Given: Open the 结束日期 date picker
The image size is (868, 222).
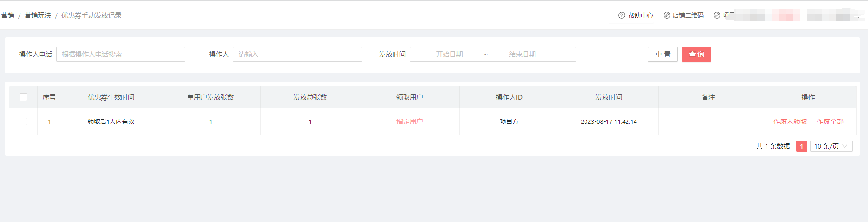Looking at the screenshot, I should (x=522, y=54).
